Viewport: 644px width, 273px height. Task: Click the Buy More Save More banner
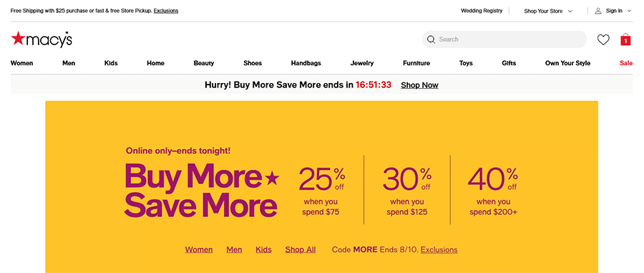[x=321, y=187]
